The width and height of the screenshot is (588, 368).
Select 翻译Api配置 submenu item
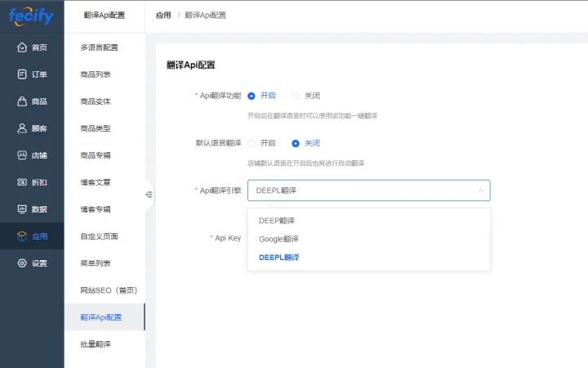[105, 317]
